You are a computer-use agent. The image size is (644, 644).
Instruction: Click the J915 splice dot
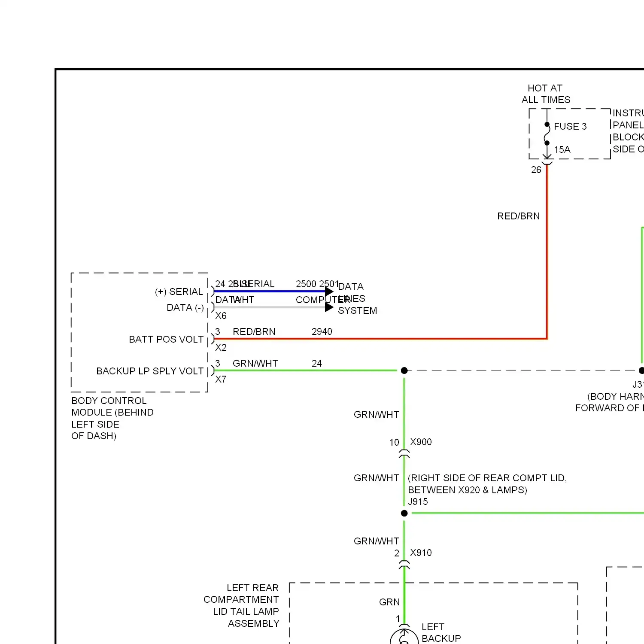tap(404, 513)
